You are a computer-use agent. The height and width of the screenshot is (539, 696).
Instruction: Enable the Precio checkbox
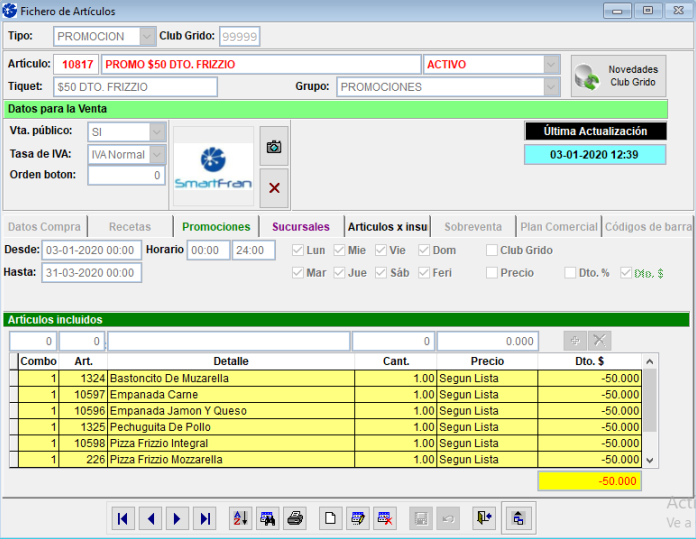[x=491, y=273]
